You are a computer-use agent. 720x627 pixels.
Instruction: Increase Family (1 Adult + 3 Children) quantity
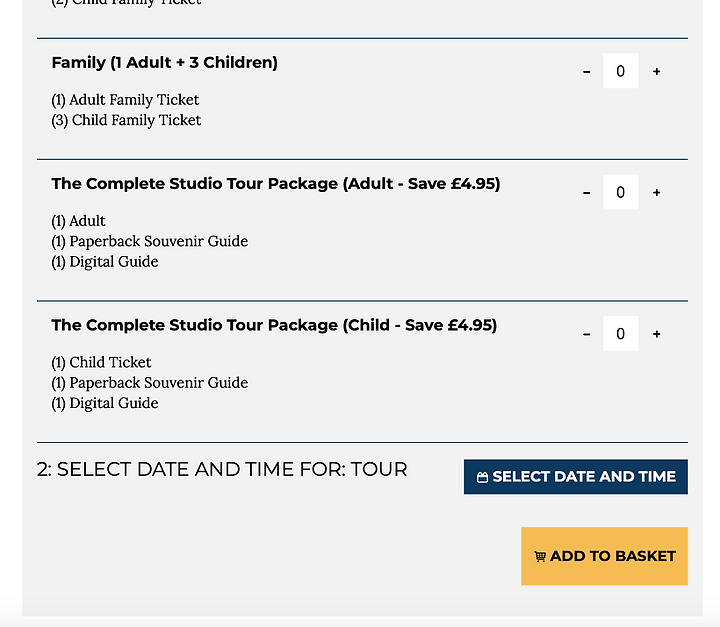pyautogui.click(x=657, y=71)
